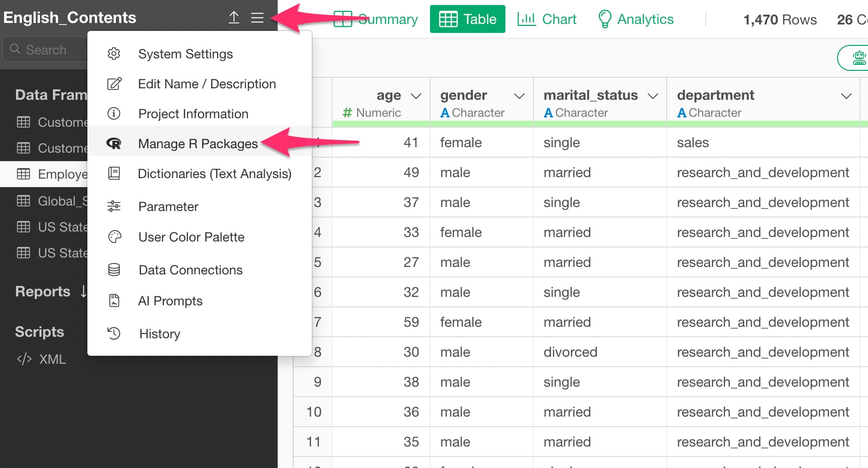The image size is (868, 468).
Task: Select the Parameter menu entry
Action: tap(168, 207)
